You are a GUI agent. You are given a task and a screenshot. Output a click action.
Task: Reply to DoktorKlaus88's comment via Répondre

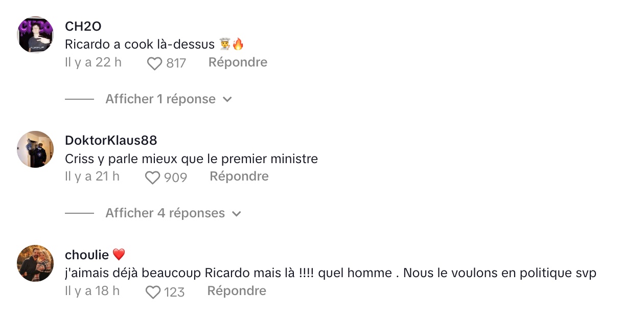(239, 176)
